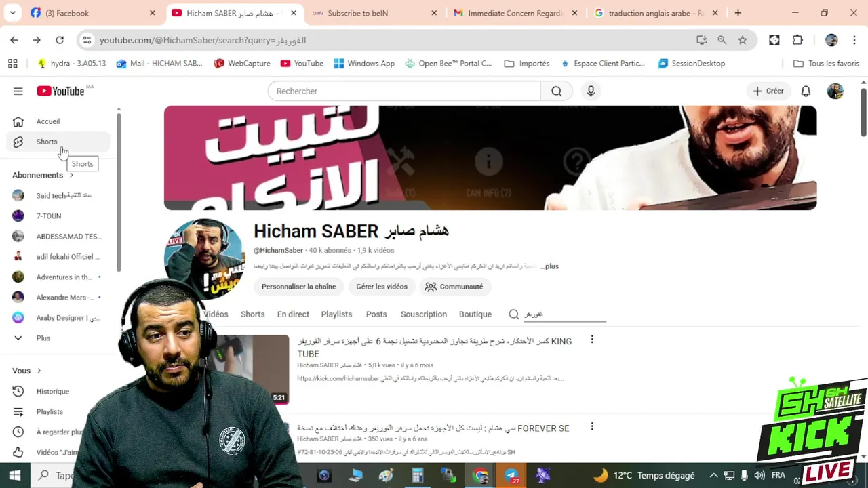This screenshot has width=868, height=488.
Task: Open the En direct channel tab
Action: [293, 314]
